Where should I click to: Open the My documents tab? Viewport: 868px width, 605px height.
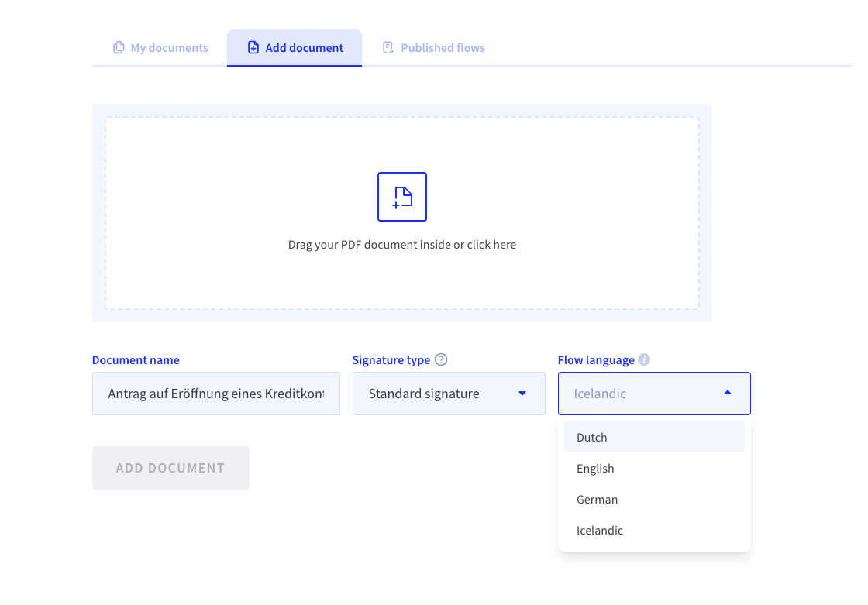[160, 47]
